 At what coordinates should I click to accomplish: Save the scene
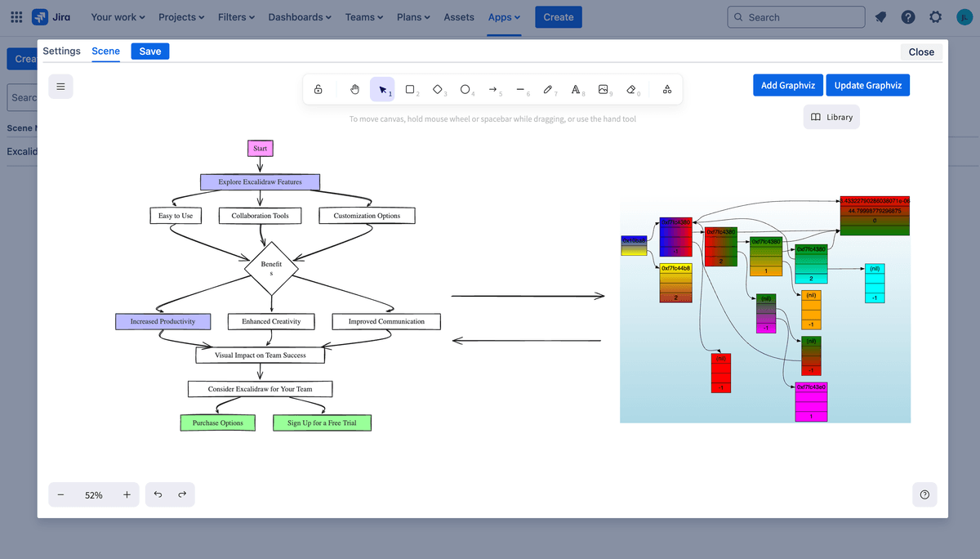tap(150, 51)
